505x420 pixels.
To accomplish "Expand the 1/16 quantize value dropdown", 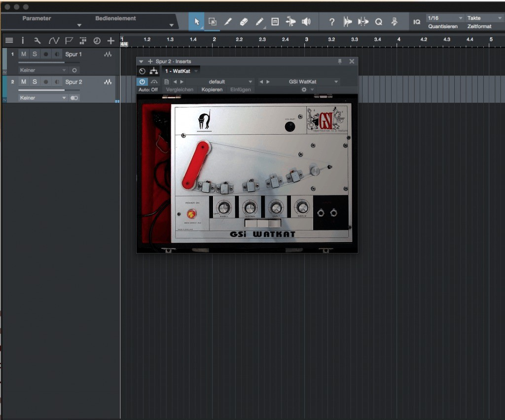I will (445, 18).
